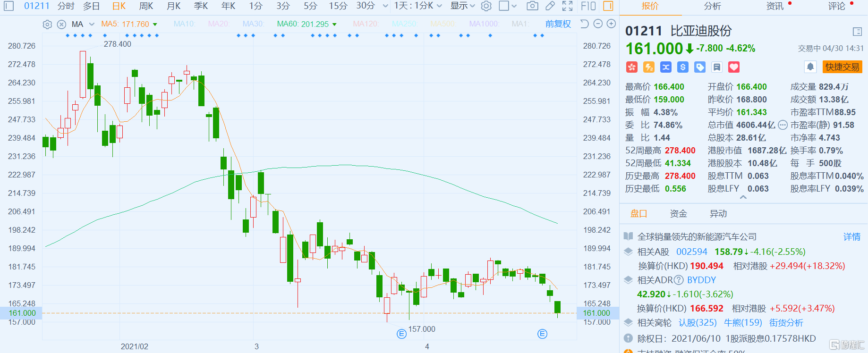Zoom in the chart with plus icon
This screenshot has height=353, width=868.
611,24
